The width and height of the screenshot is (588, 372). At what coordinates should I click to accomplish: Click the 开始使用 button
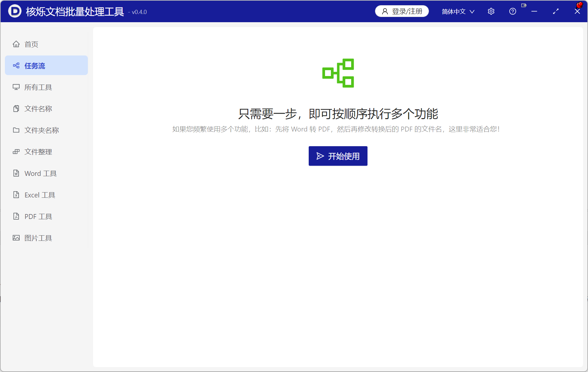tap(338, 156)
